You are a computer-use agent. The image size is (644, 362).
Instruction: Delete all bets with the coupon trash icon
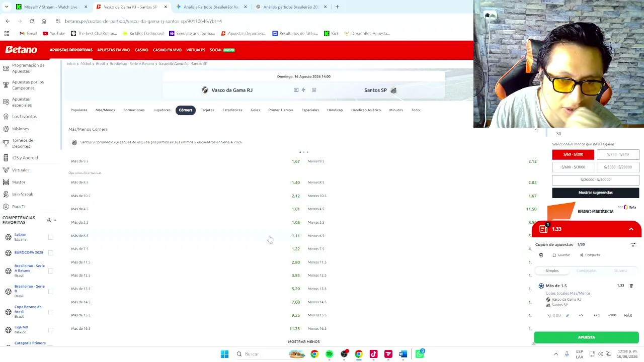541,255
